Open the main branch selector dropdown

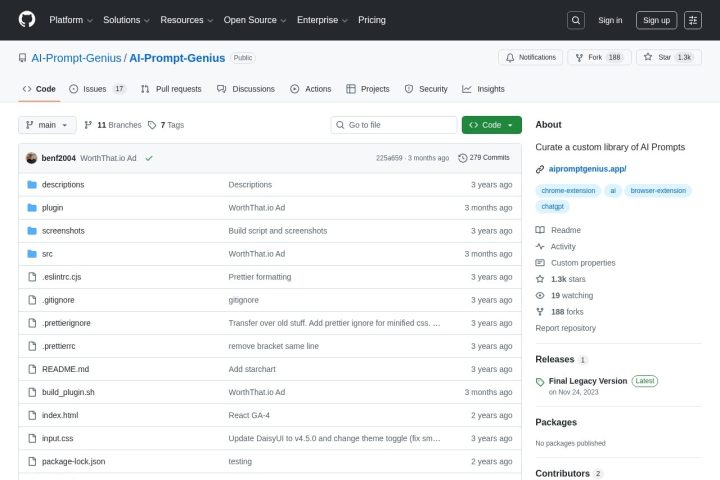[x=47, y=125]
